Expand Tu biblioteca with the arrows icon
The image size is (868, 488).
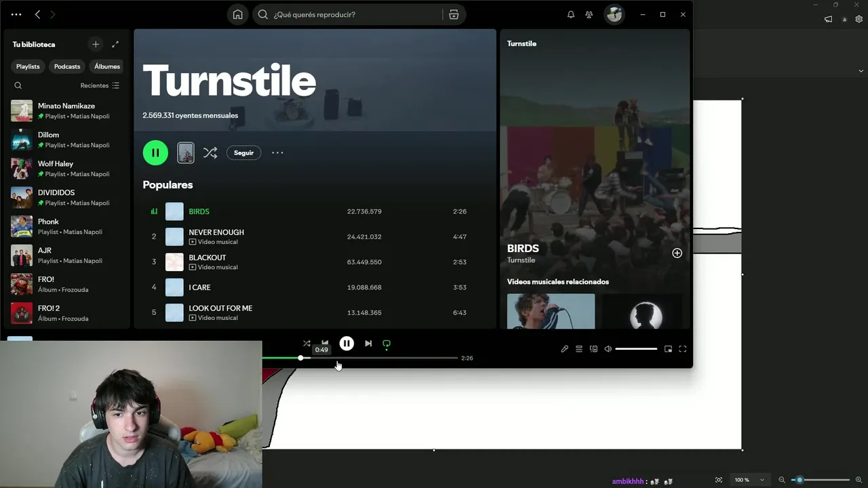tap(115, 44)
